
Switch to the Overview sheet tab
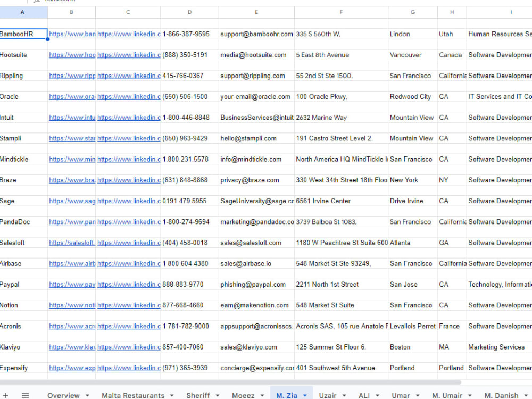[x=63, y=395]
